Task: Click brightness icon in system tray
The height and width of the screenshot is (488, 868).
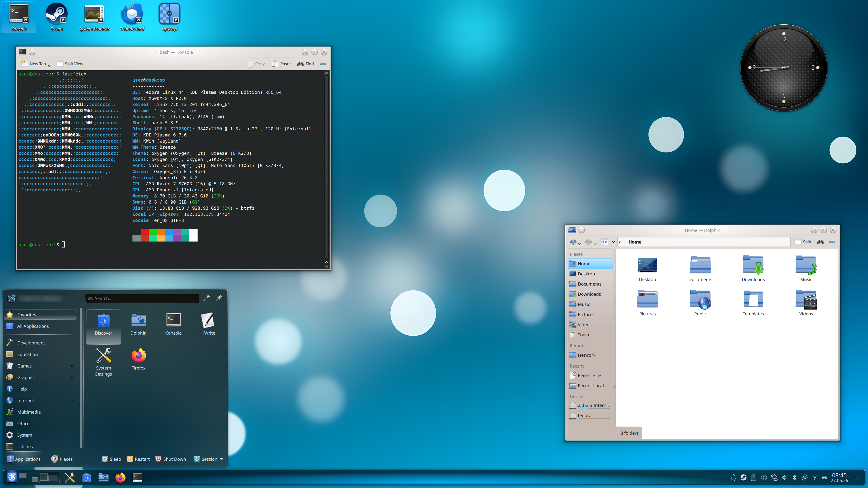Action: (805, 477)
